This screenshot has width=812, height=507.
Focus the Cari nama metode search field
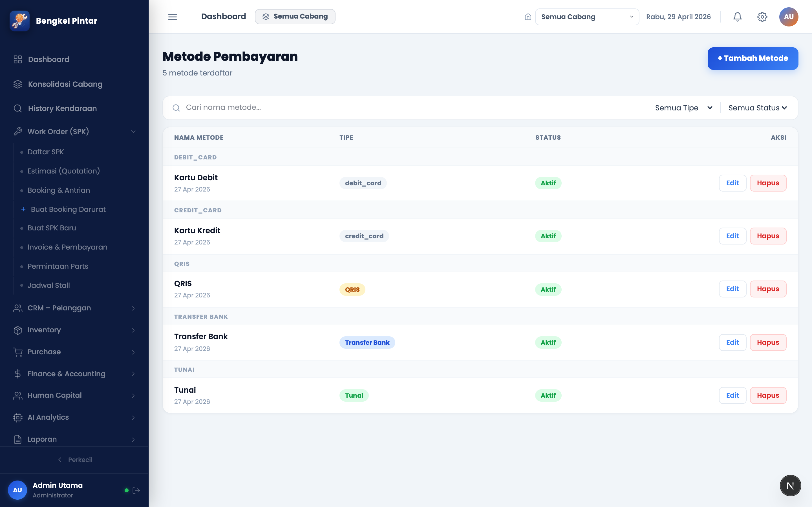pos(413,108)
